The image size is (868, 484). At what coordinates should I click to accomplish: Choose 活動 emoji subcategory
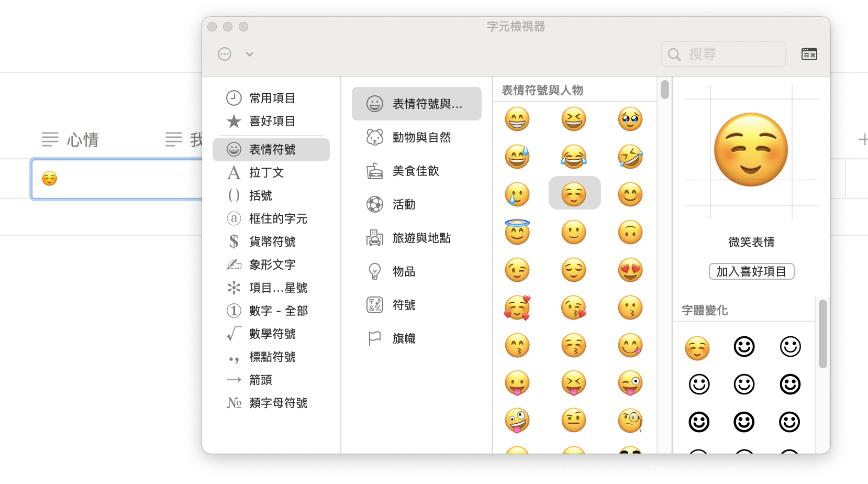(x=417, y=204)
